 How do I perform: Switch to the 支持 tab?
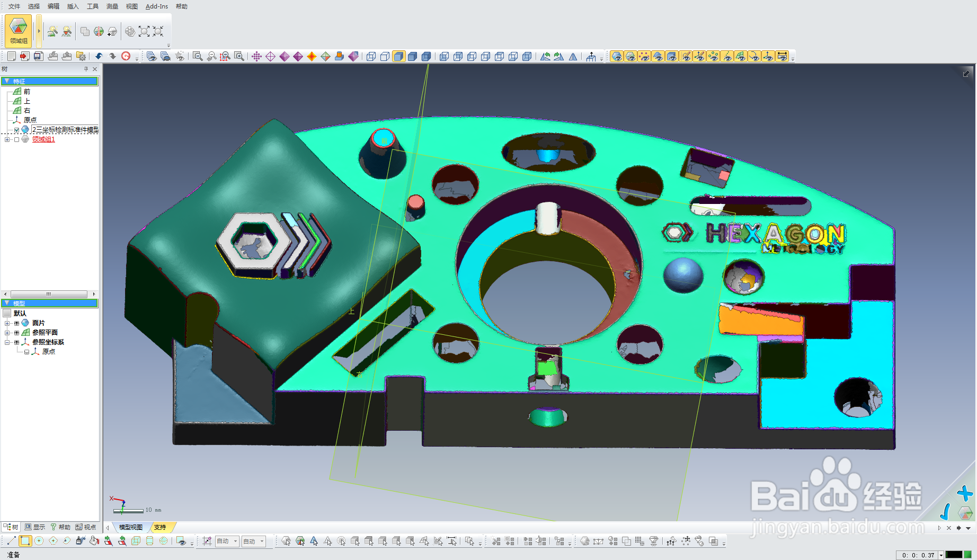pyautogui.click(x=160, y=527)
